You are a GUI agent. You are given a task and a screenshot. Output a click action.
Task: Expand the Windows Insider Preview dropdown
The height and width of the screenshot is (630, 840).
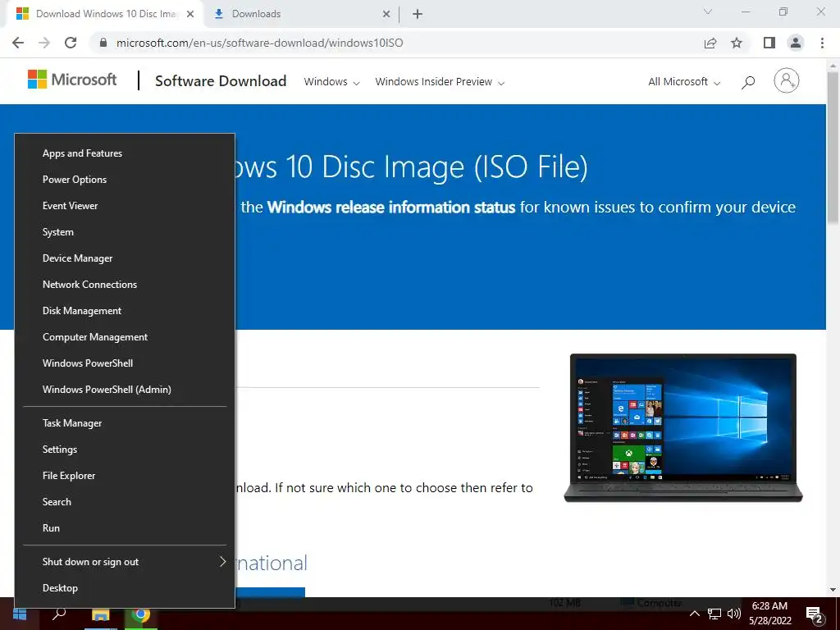pyautogui.click(x=440, y=82)
